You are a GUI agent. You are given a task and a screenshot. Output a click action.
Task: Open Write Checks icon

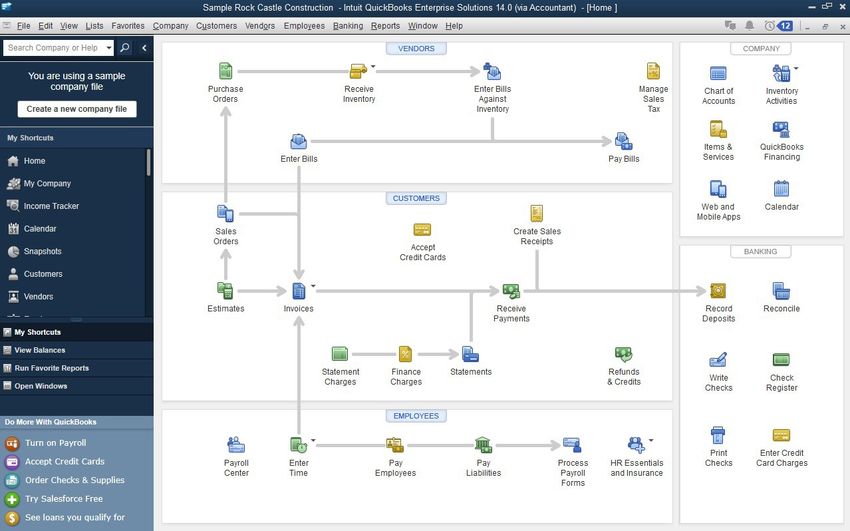[x=718, y=360]
